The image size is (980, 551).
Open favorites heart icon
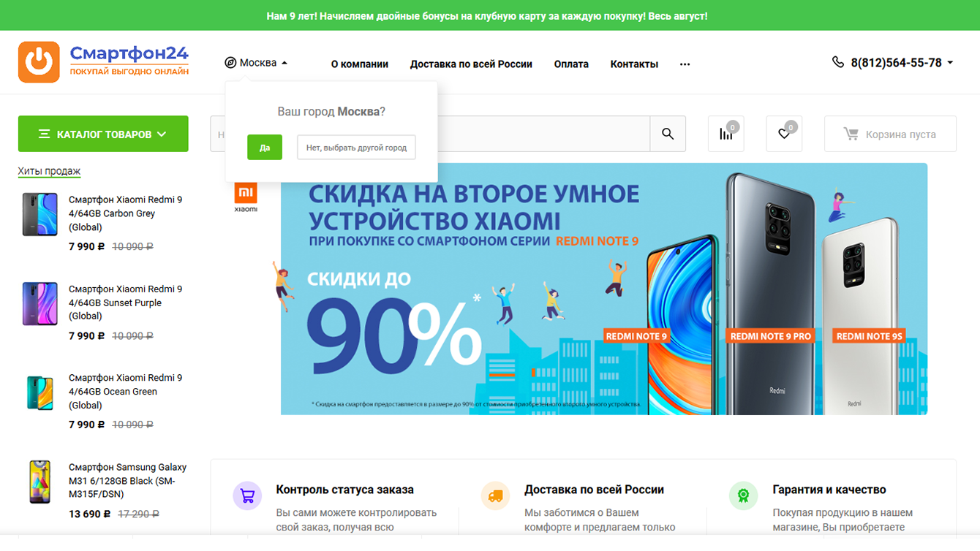tap(784, 134)
